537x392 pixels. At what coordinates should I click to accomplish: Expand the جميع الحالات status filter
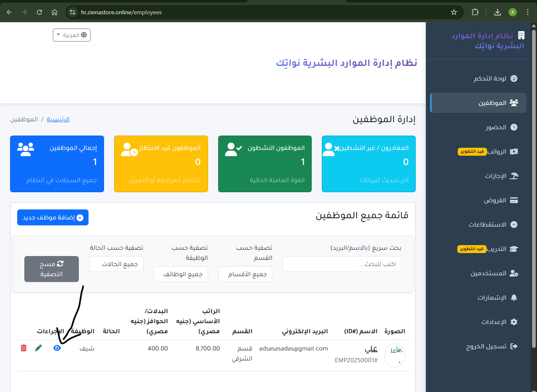coord(116,264)
